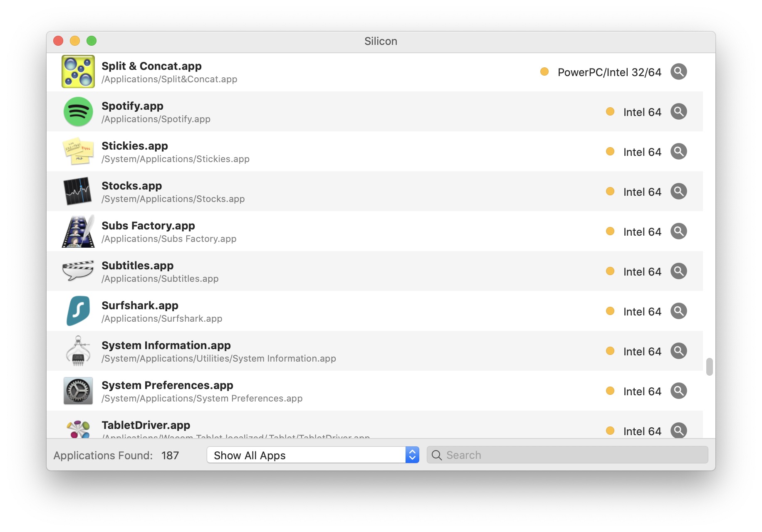Click the Surfshark app icon

tap(78, 311)
